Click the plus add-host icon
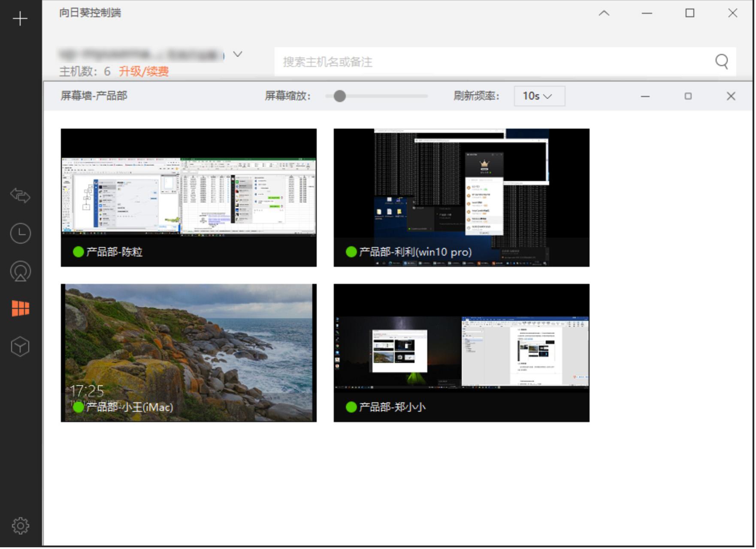 (x=20, y=19)
